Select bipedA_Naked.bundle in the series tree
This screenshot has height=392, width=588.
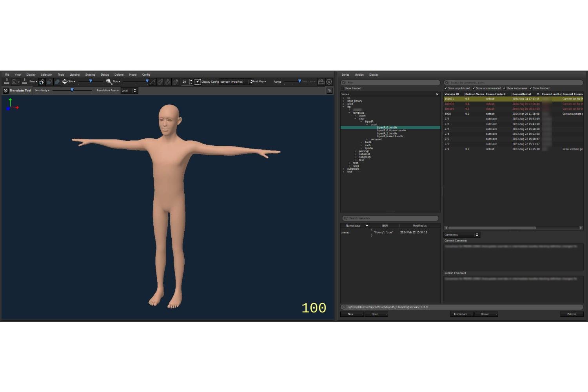click(x=390, y=136)
